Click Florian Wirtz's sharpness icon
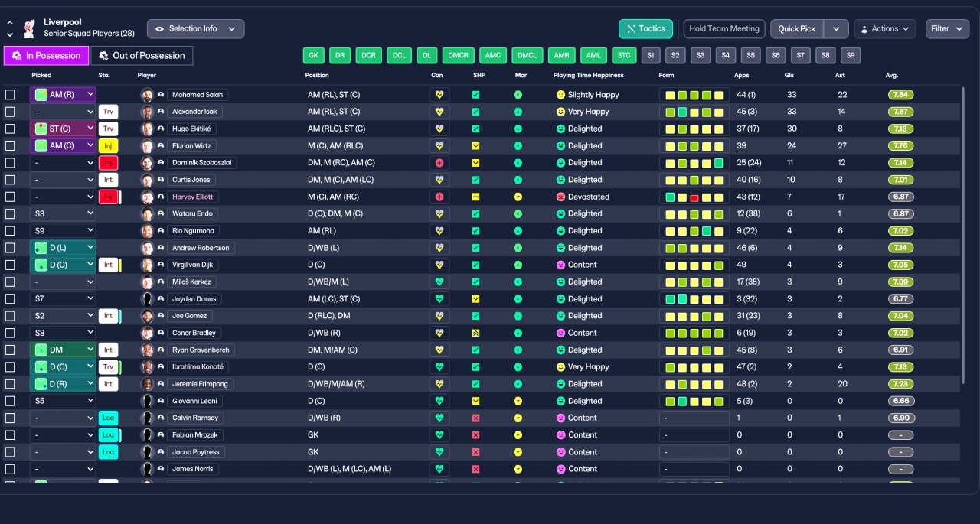Screen dimensions: 980x524 click(475, 145)
